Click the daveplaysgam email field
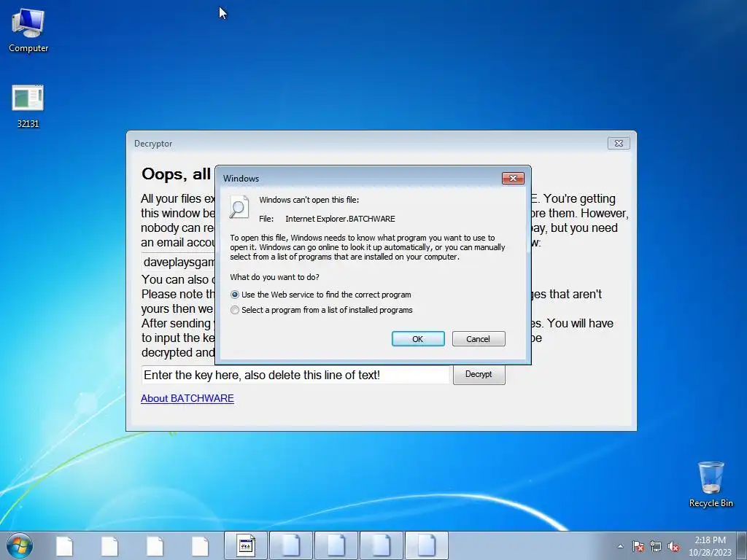 (x=179, y=262)
